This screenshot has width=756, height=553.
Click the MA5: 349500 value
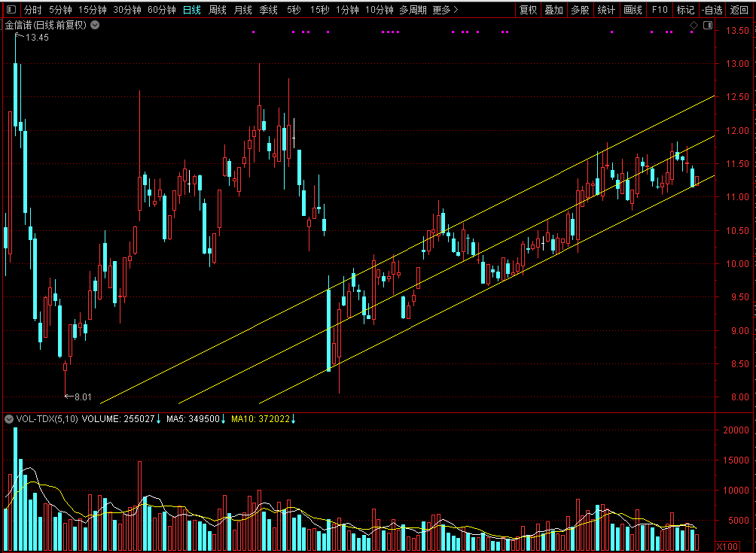(x=193, y=419)
